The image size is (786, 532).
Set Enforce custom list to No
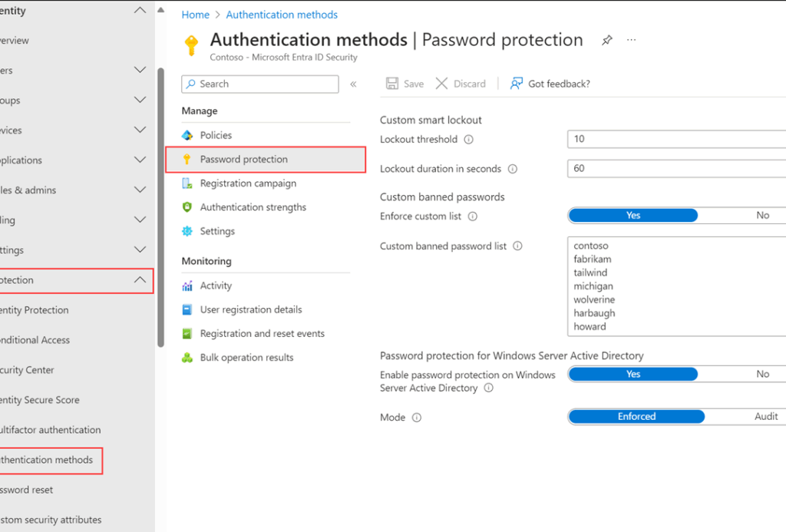(x=761, y=216)
